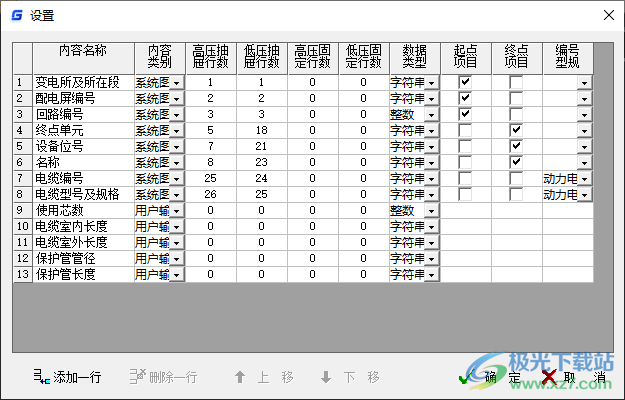
Task: Check 起点项目 for 终点单元 row
Action: [x=465, y=130]
